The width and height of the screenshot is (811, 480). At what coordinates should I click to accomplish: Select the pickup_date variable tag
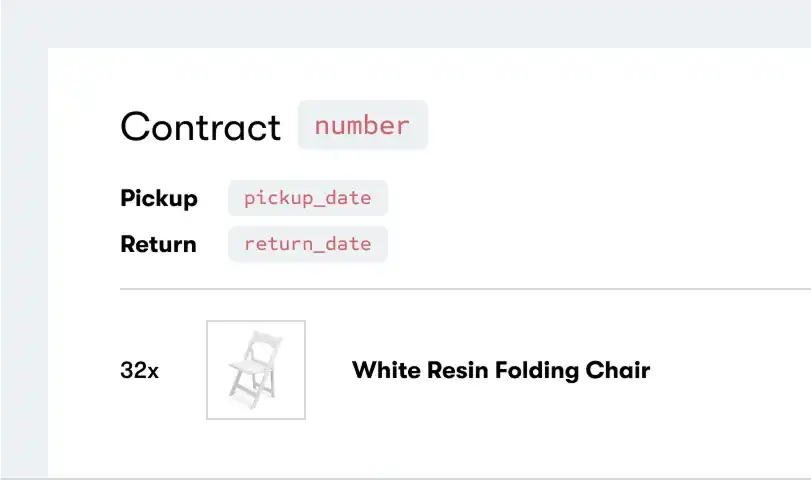click(307, 198)
